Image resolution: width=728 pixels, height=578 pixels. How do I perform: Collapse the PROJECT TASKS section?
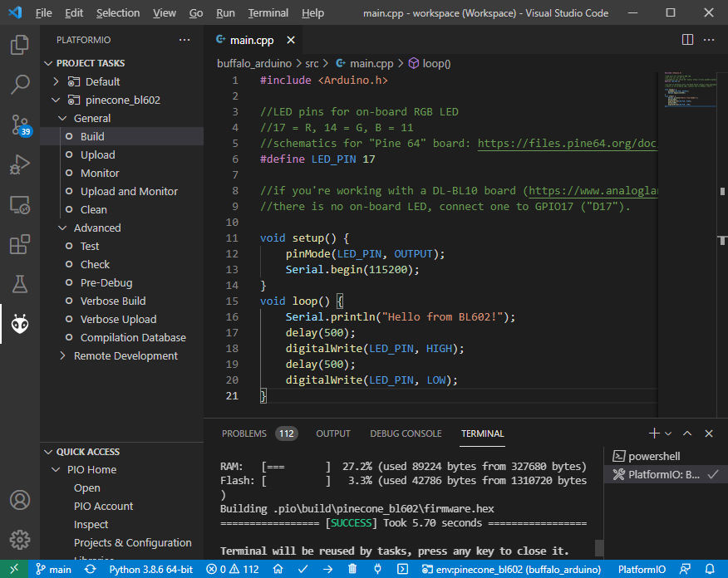[x=48, y=63]
